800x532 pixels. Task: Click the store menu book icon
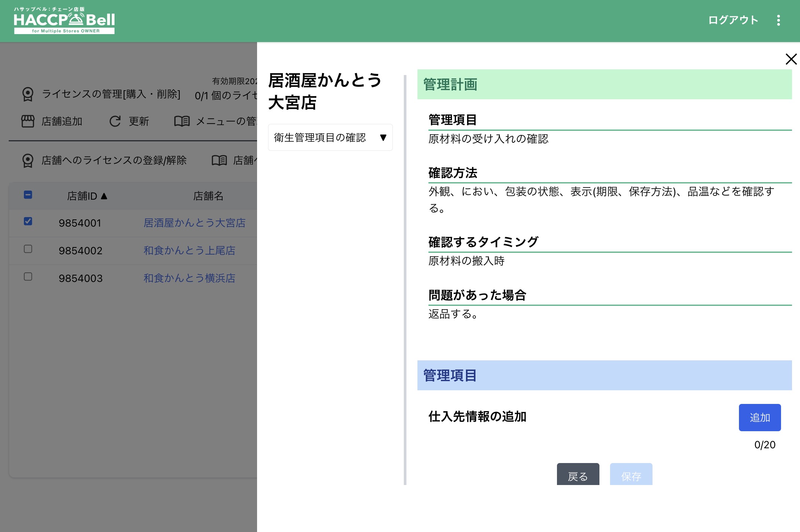tap(219, 160)
